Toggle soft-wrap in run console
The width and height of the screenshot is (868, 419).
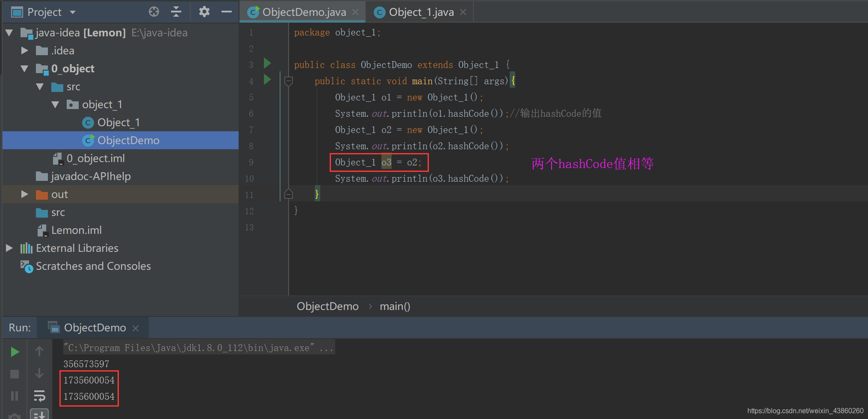coord(39,396)
